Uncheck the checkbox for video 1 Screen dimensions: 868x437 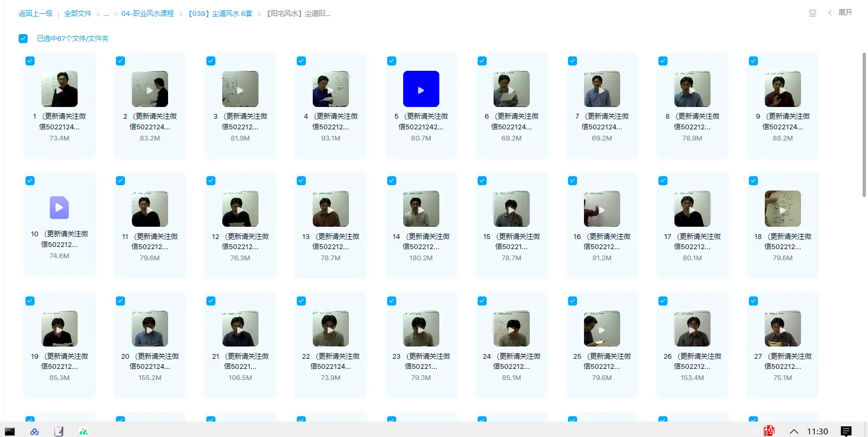pos(30,61)
